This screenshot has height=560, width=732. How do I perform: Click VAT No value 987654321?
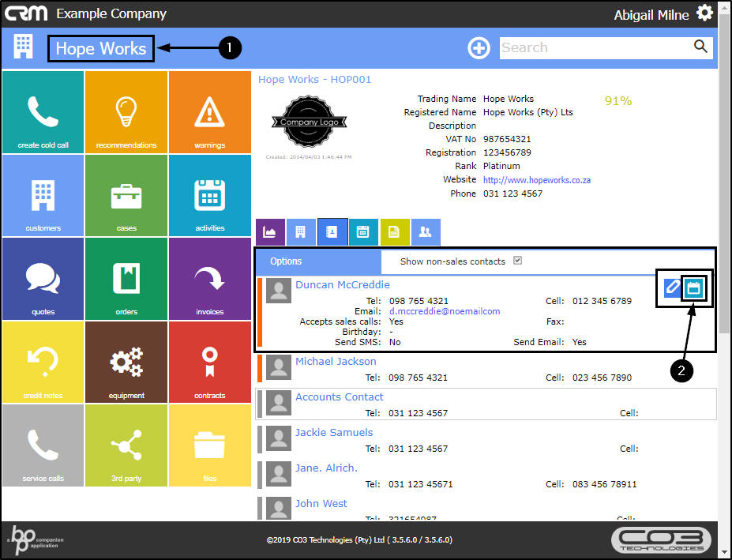coord(507,139)
